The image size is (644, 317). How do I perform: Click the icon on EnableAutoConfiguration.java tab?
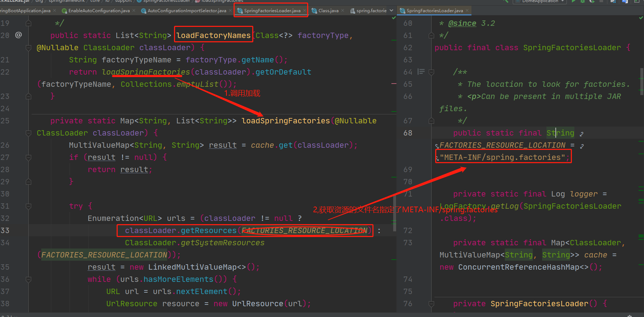[x=64, y=11]
